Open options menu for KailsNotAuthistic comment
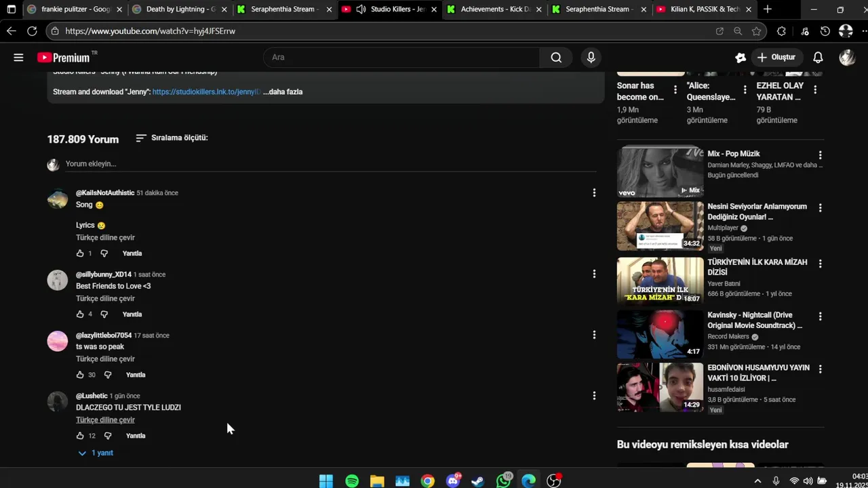The height and width of the screenshot is (488, 868). (594, 193)
